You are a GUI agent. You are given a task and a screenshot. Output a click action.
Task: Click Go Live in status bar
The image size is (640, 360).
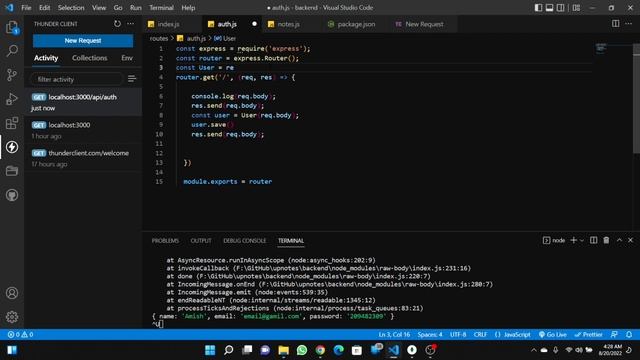(x=552, y=334)
